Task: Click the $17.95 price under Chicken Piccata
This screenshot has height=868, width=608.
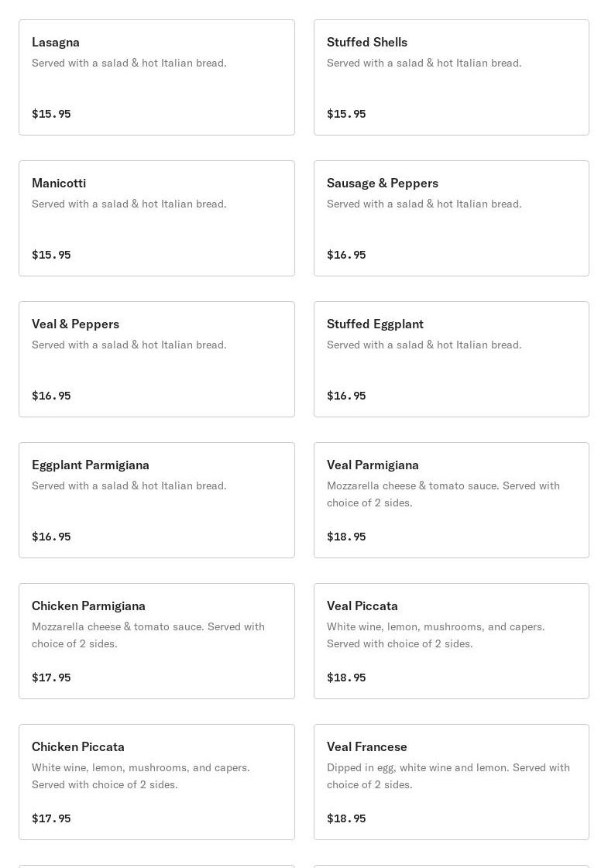Action: click(x=51, y=818)
